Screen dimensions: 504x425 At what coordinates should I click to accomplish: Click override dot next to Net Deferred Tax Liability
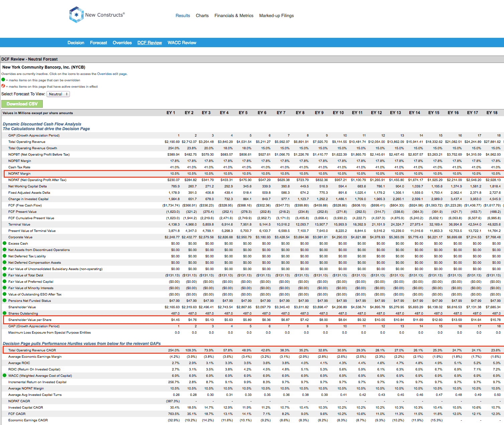tap(5, 256)
